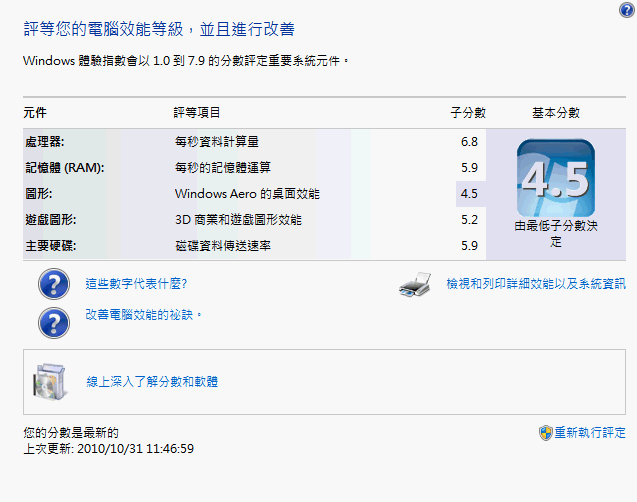Screen dimensions: 637x502
Task: Select the 圖形 row label
Action: click(39, 194)
